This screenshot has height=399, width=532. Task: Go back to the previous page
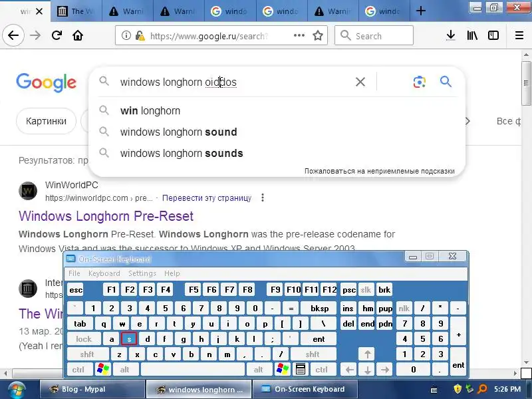point(13,35)
